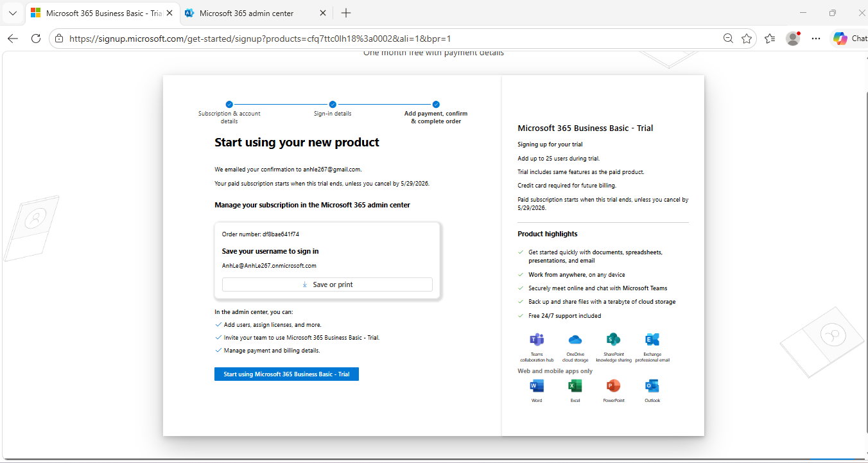The width and height of the screenshot is (868, 463).
Task: Click the 'Subscription & account details' step label
Action: click(229, 117)
